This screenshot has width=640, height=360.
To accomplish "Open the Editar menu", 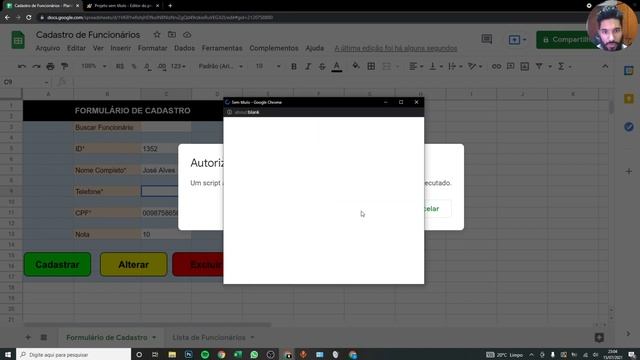I will tap(76, 48).
